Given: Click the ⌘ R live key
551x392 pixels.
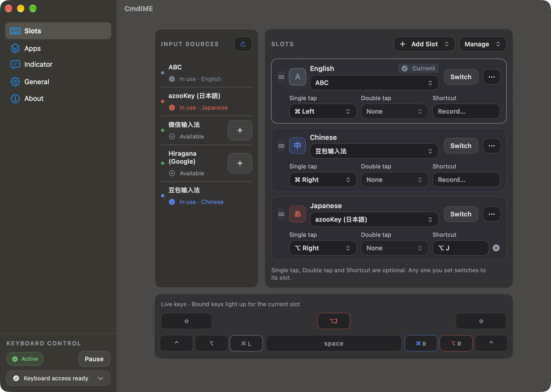Looking at the screenshot, I should pyautogui.click(x=421, y=343).
